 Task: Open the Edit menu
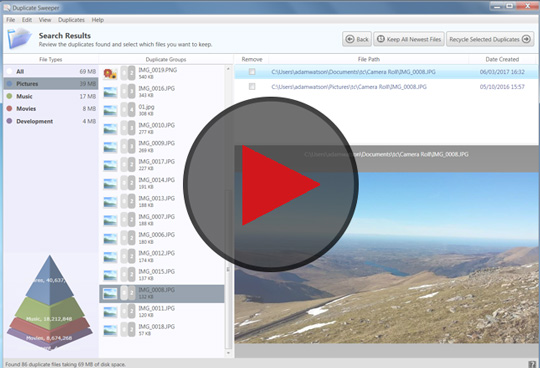27,20
